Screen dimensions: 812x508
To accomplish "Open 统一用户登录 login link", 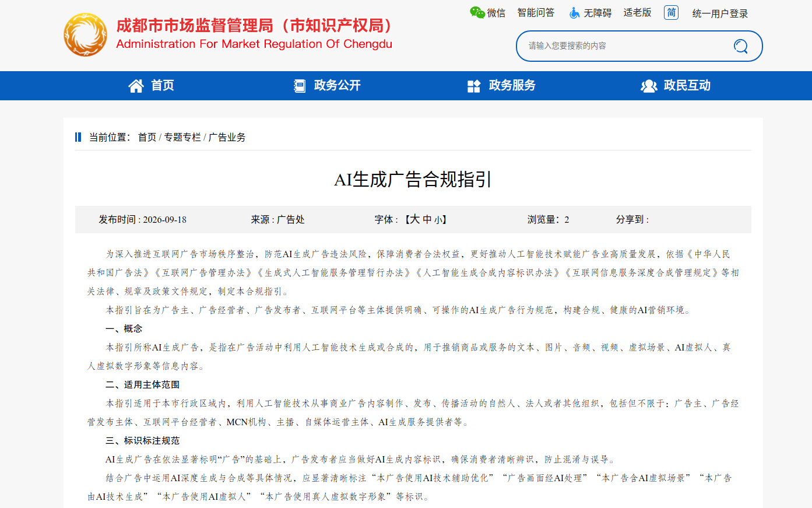I will coord(720,13).
